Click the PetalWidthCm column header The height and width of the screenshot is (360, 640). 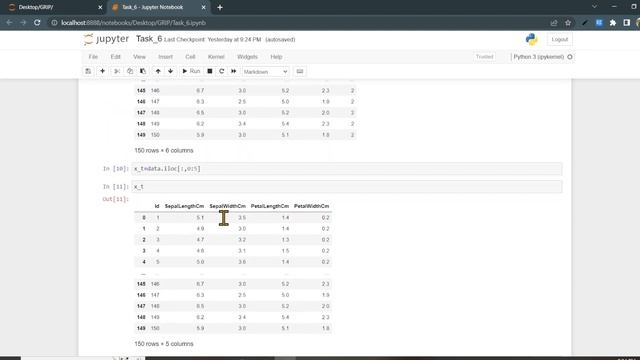click(311, 206)
